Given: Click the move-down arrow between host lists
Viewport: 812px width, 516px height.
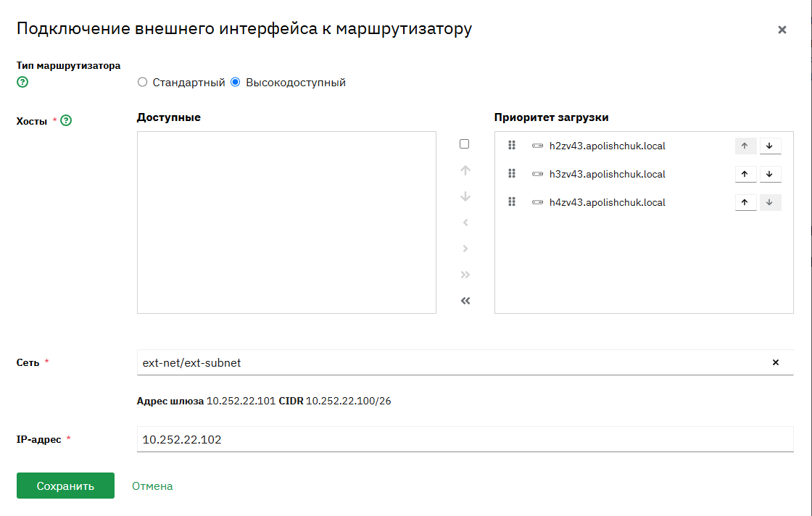Looking at the screenshot, I should pos(465,196).
